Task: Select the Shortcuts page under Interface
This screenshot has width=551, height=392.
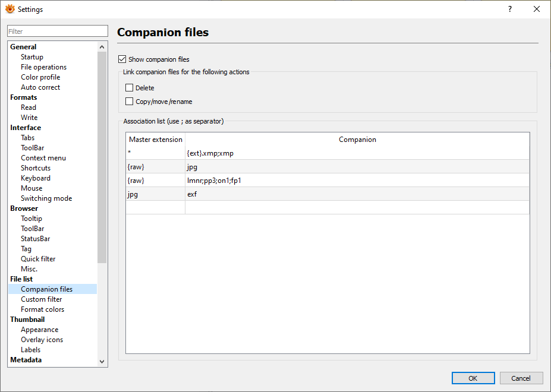Action: click(36, 168)
